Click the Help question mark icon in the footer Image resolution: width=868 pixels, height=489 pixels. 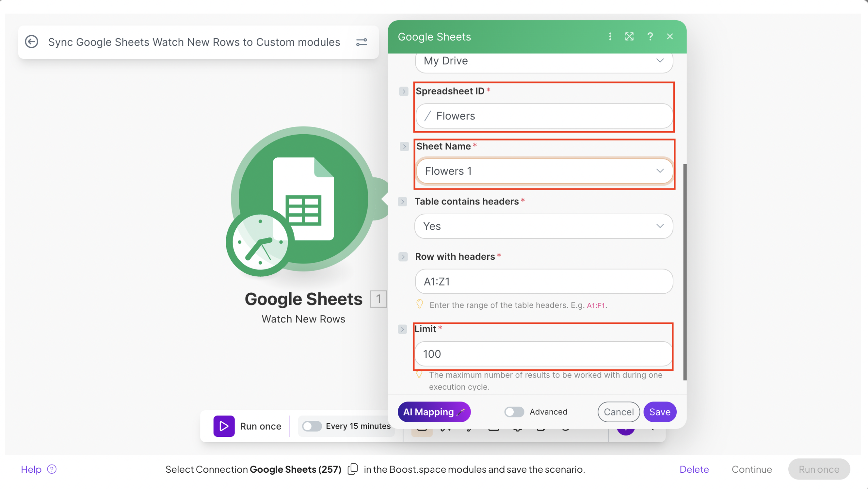52,469
